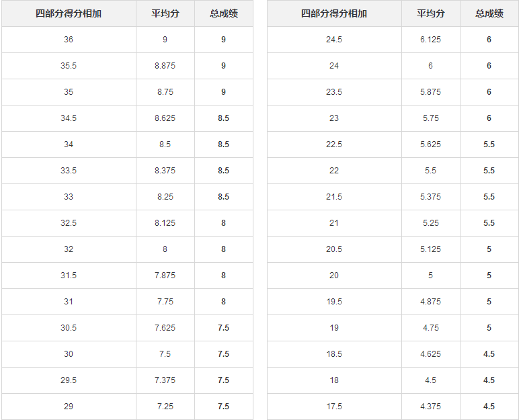Click the right table's 总成绩 header

489,13
